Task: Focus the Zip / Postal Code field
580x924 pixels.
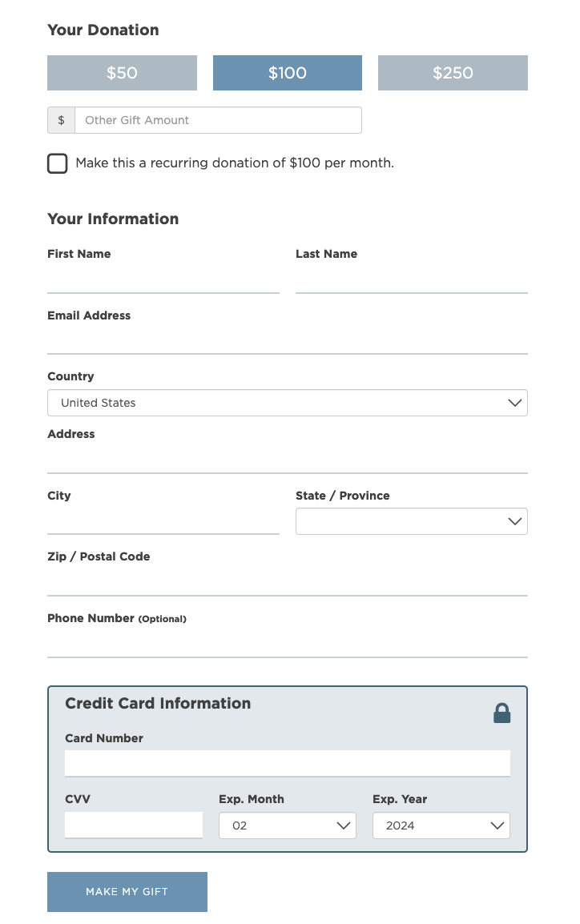Action: pyautogui.click(x=287, y=582)
